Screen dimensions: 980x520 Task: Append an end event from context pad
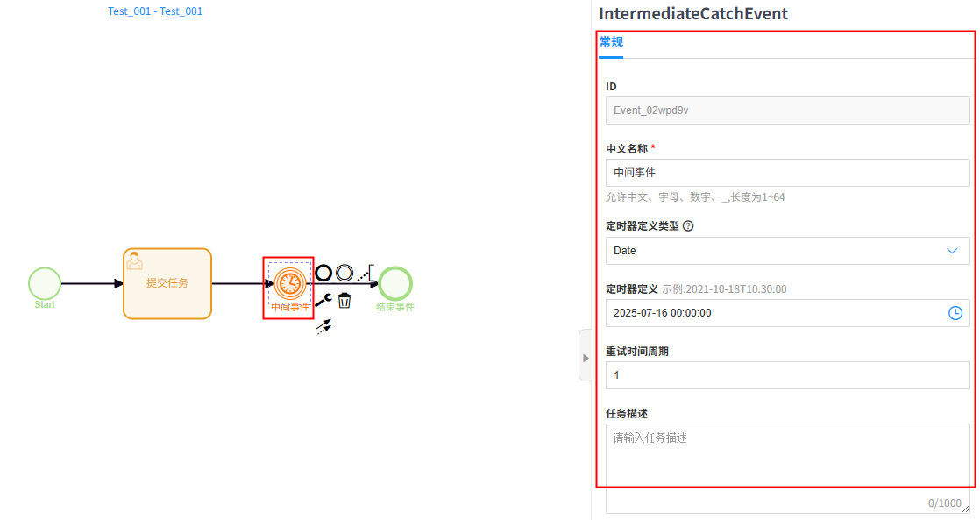pos(323,273)
